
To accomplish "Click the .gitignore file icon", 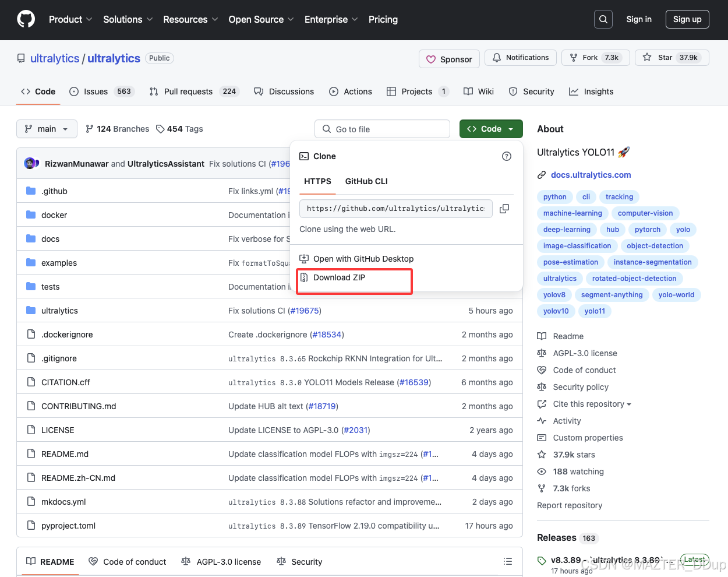I will tap(31, 358).
